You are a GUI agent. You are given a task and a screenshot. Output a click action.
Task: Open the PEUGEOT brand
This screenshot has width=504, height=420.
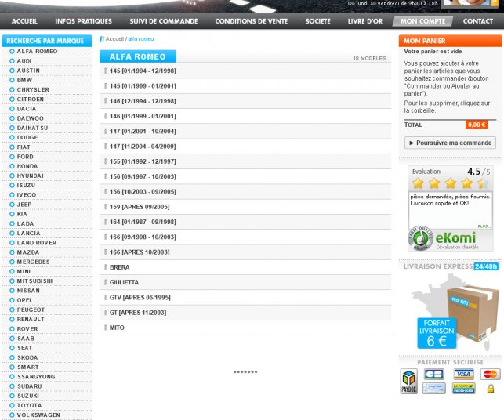[31, 310]
